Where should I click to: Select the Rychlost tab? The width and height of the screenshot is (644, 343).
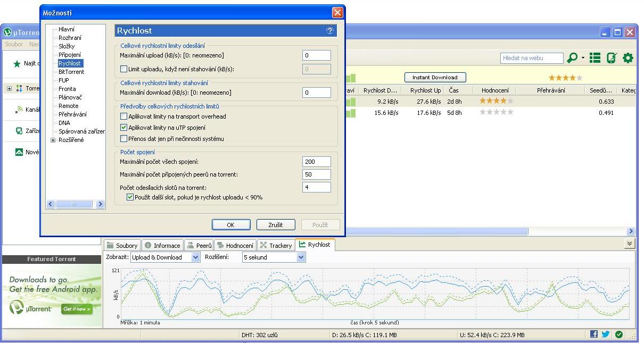point(315,245)
